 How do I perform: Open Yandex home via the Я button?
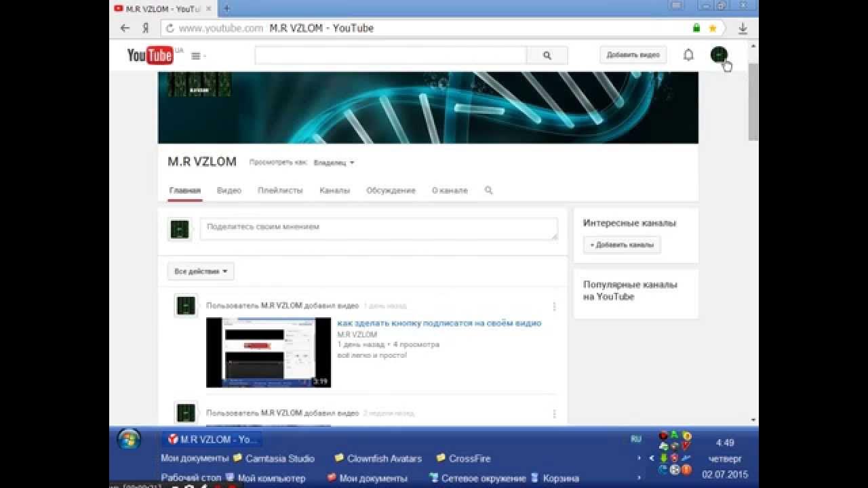[145, 28]
